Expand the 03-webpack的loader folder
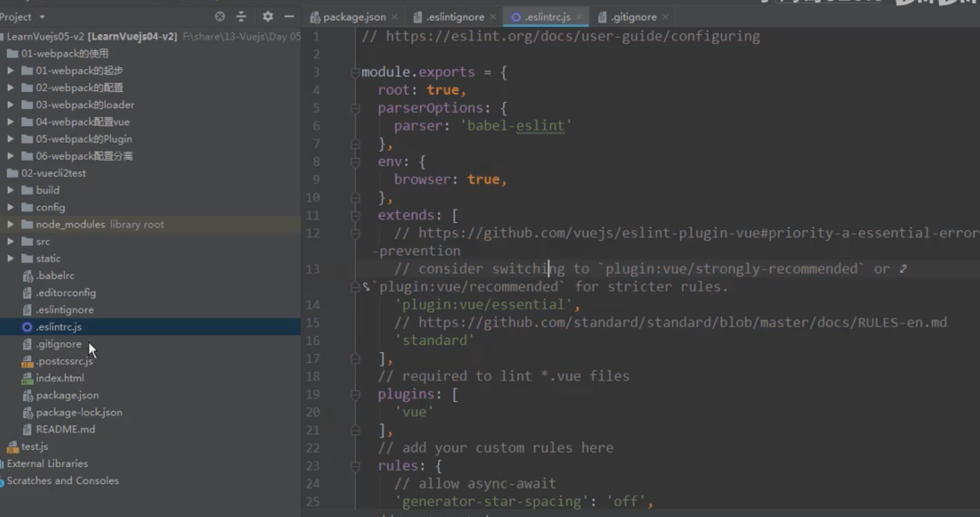This screenshot has height=517, width=980. [10, 105]
